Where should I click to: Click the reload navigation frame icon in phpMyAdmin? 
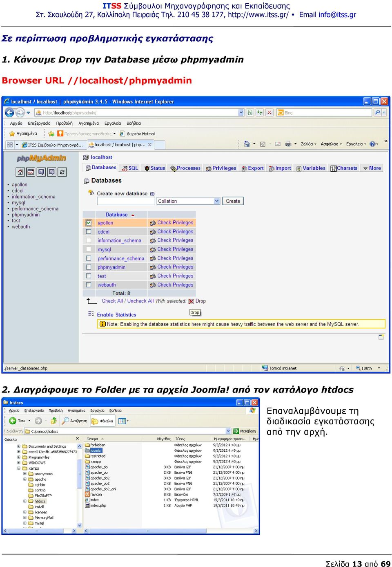[x=62, y=172]
